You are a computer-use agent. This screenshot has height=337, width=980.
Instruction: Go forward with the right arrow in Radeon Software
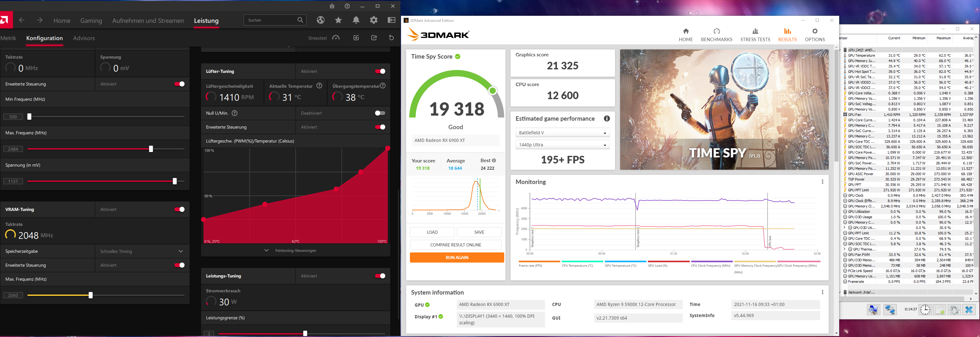point(40,20)
